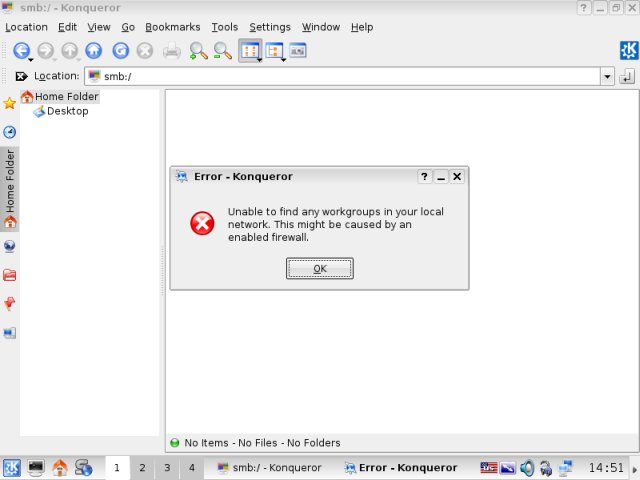Click the Error dialog help question button

[424, 177]
